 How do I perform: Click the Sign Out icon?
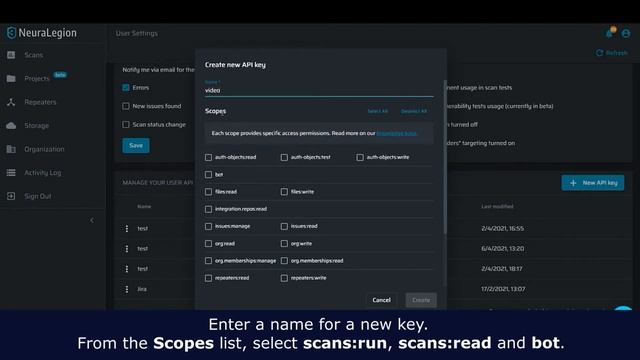(11, 196)
